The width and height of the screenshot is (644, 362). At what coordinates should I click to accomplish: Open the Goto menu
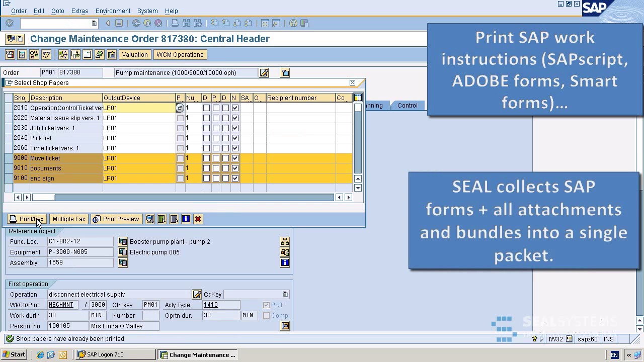tap(57, 11)
